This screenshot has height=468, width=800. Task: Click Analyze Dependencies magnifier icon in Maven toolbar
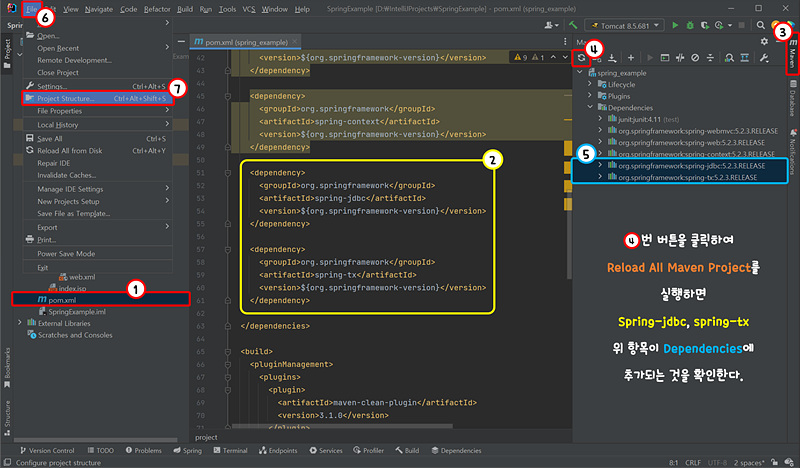pyautogui.click(x=729, y=58)
